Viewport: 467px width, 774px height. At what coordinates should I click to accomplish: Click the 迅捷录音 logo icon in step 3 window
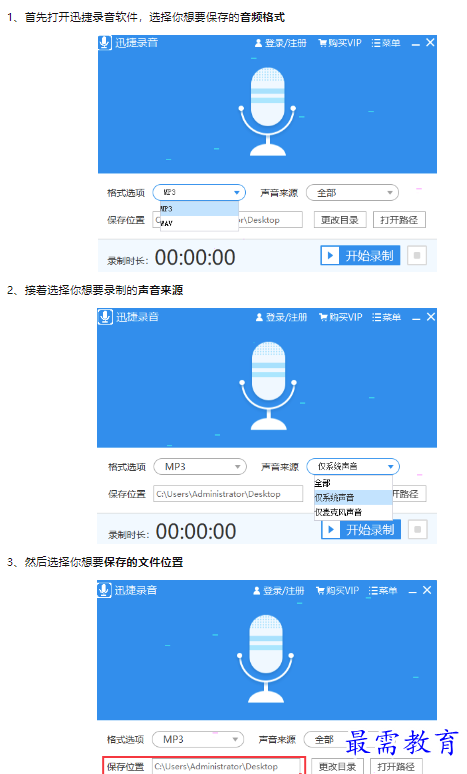point(104,589)
